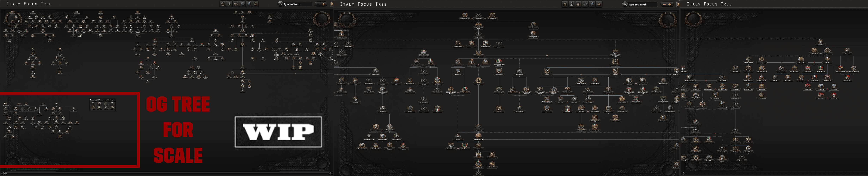Select The New Emperor of Ethiopia focus
The width and height of the screenshot is (868, 176).
coord(499,44)
